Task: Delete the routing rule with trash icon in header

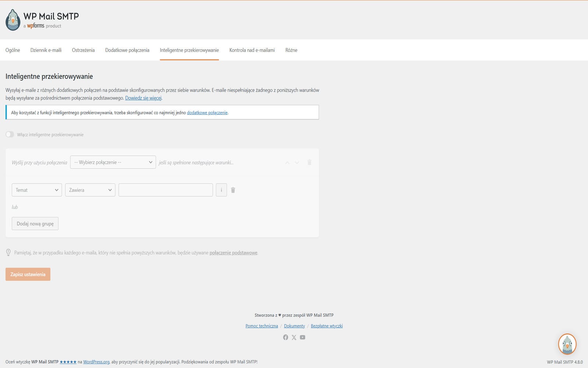Action: (309, 162)
